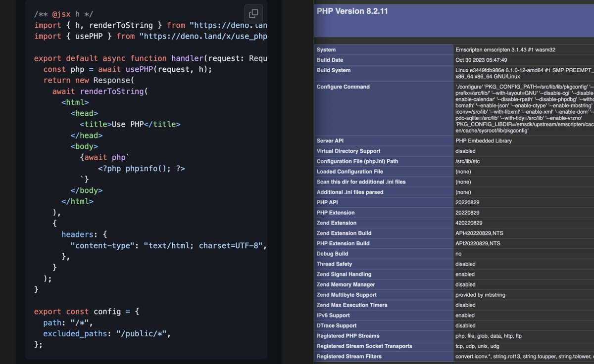Select the 'API20220829,NTS' value

click(477, 243)
